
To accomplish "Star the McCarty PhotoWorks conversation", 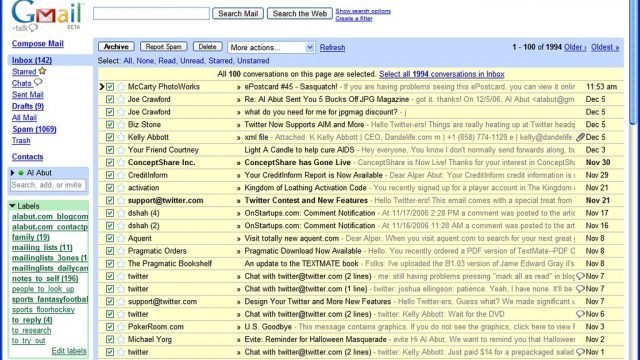I will [121, 87].
